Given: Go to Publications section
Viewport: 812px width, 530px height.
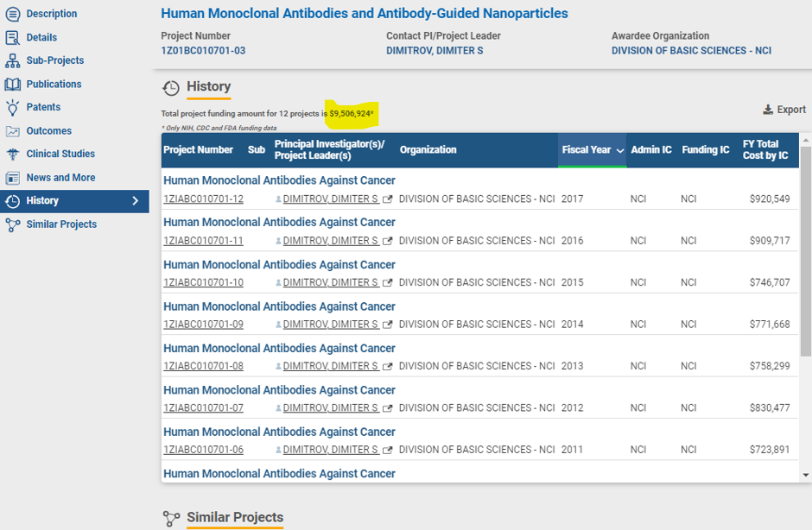Looking at the screenshot, I should [54, 84].
